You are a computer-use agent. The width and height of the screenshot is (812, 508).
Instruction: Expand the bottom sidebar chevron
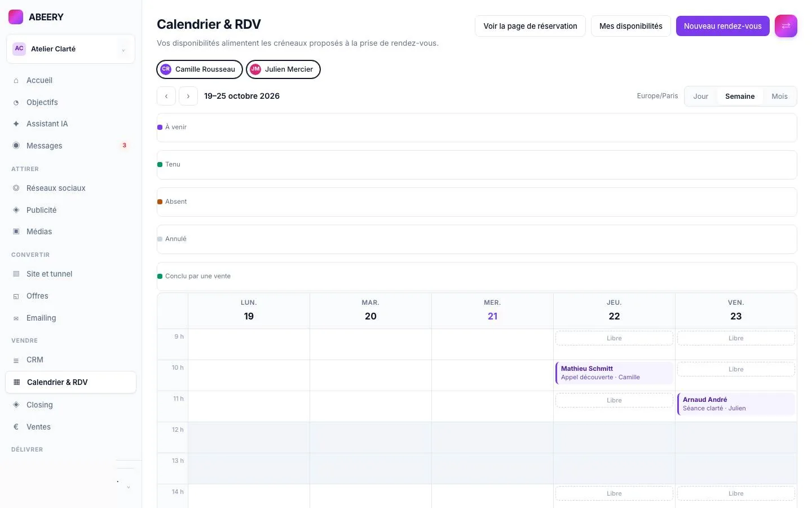129,487
